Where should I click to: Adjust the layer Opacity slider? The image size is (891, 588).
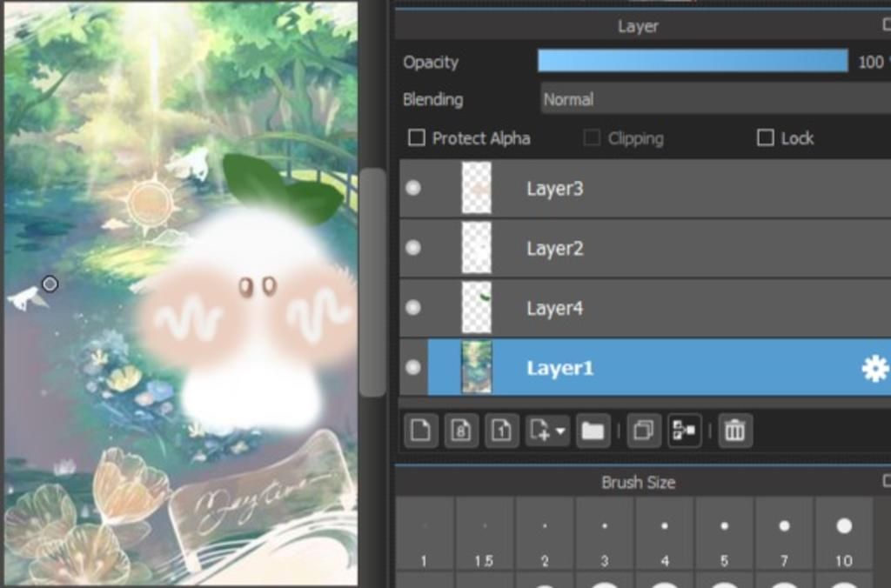693,61
